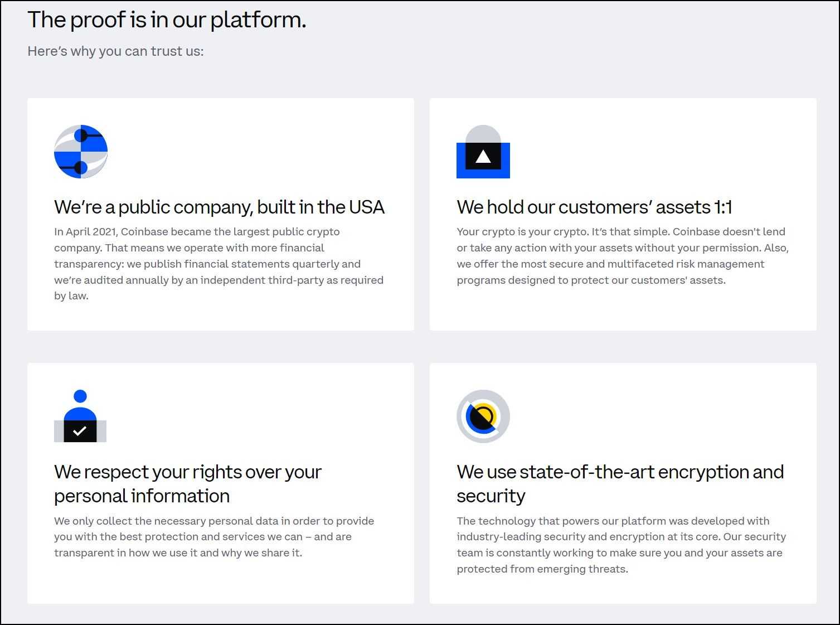Click the white checkmark on black box
840x625 pixels.
(x=80, y=431)
